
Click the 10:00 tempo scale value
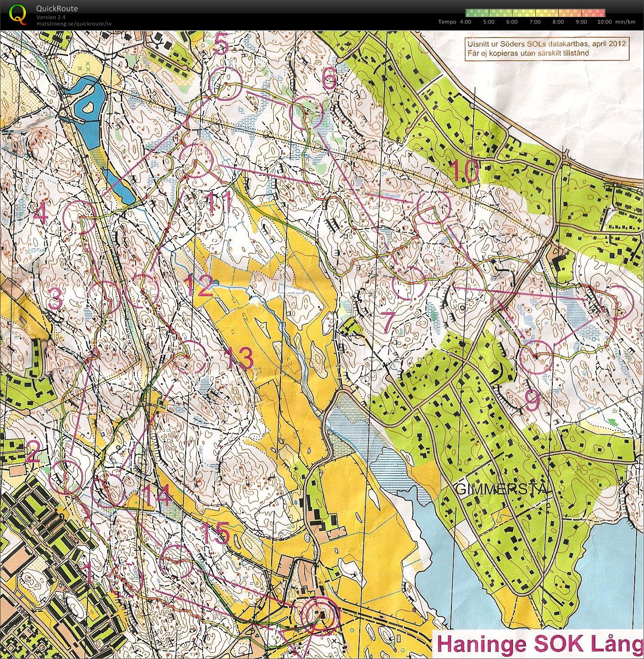click(x=605, y=22)
